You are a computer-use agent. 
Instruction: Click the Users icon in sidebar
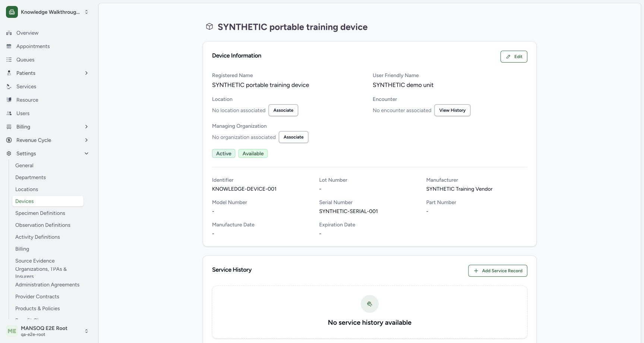[x=9, y=113]
